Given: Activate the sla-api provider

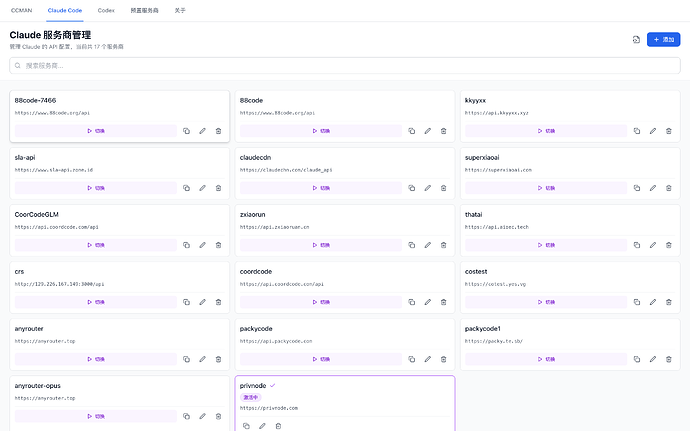Looking at the screenshot, I should pyautogui.click(x=96, y=188).
